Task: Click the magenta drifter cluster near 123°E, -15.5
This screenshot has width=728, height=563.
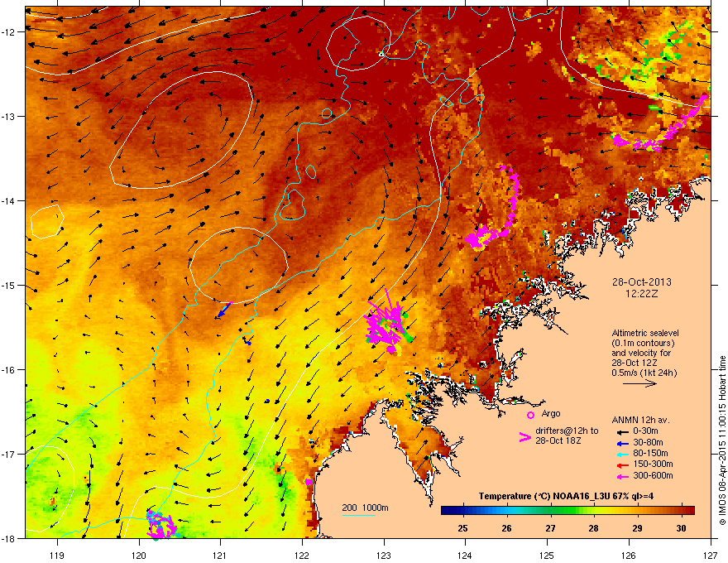Action: click(388, 324)
